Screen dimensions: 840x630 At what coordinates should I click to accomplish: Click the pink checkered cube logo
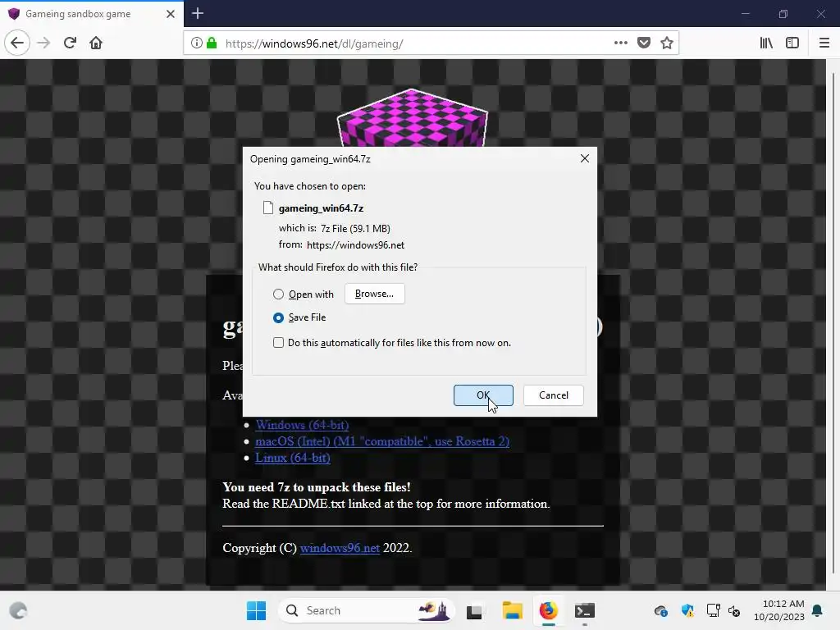[412, 118]
